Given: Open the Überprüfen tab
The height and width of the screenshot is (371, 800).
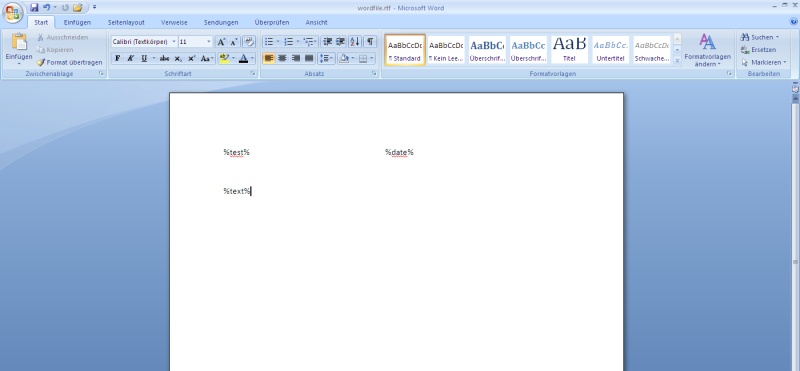Looking at the screenshot, I should pos(272,22).
